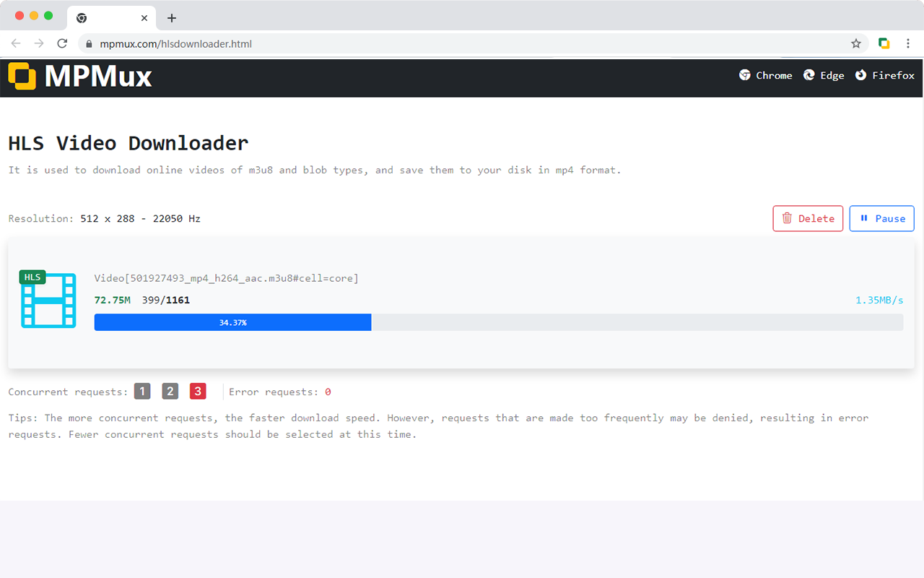The height and width of the screenshot is (578, 924).
Task: Click the download speed 1.35MB/s
Action: (x=879, y=300)
